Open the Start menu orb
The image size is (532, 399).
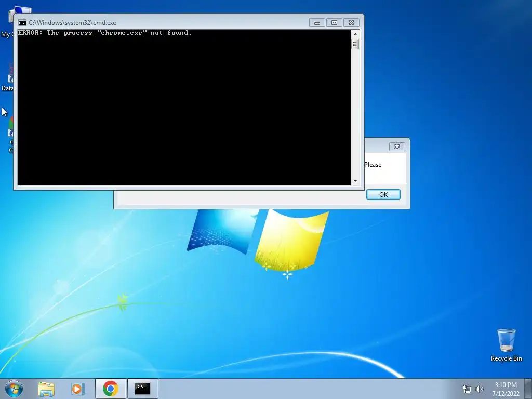14,389
